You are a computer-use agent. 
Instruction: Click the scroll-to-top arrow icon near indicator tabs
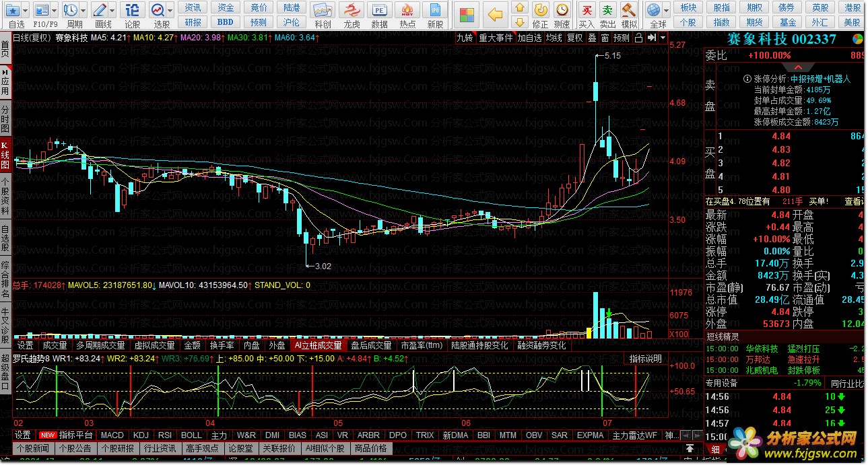[x=690, y=448]
